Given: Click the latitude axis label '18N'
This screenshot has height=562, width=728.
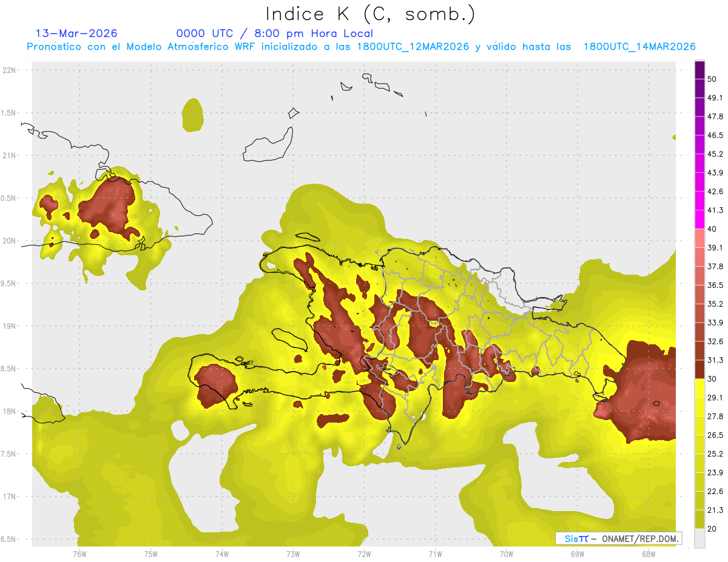Looking at the screenshot, I should click(10, 411).
